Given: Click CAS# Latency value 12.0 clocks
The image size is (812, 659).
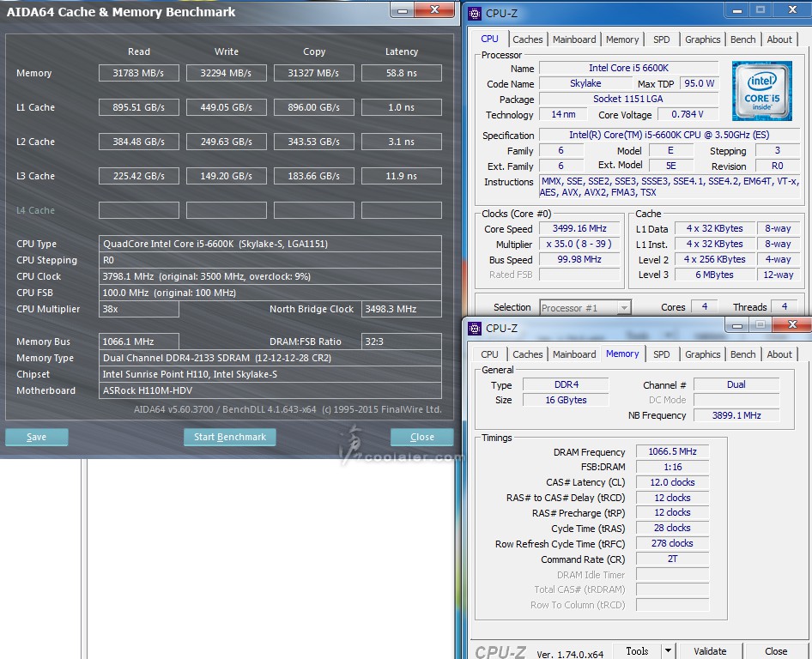Looking at the screenshot, I should point(672,482).
